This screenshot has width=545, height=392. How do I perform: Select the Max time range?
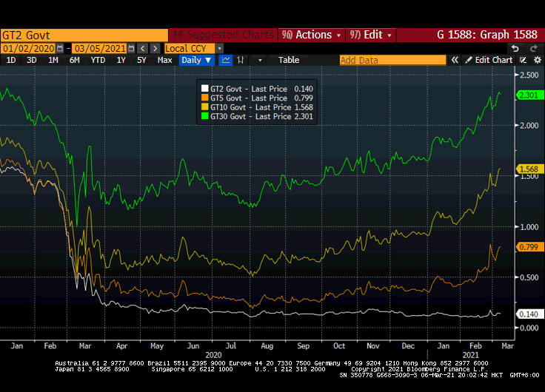[164, 60]
